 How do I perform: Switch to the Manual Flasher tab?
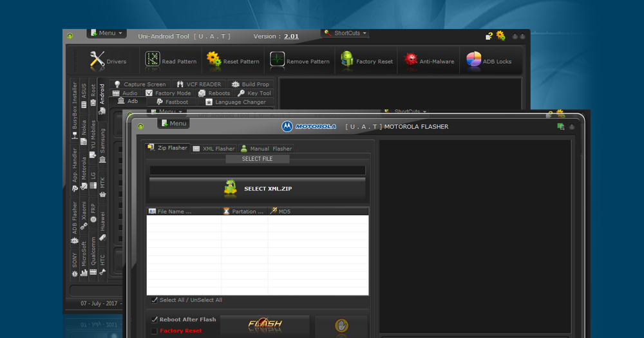(267, 149)
